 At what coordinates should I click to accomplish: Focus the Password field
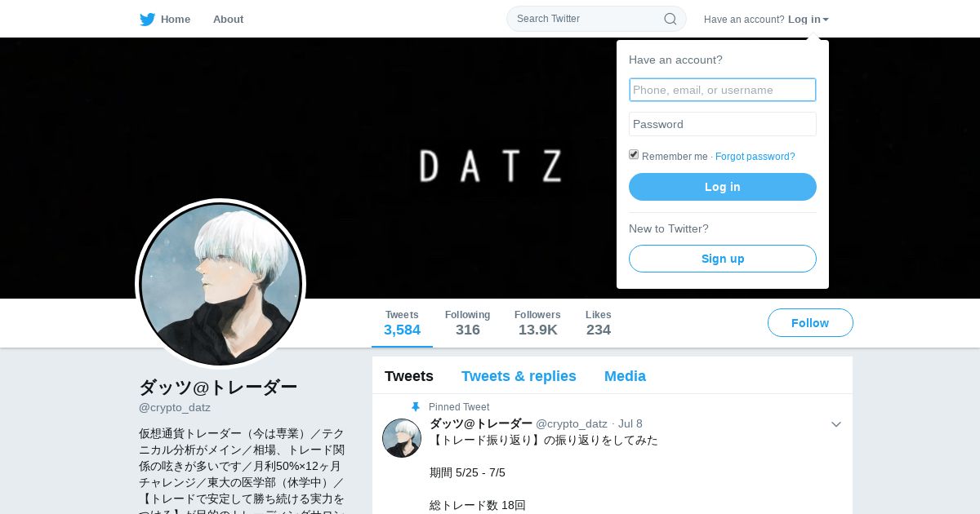click(723, 124)
